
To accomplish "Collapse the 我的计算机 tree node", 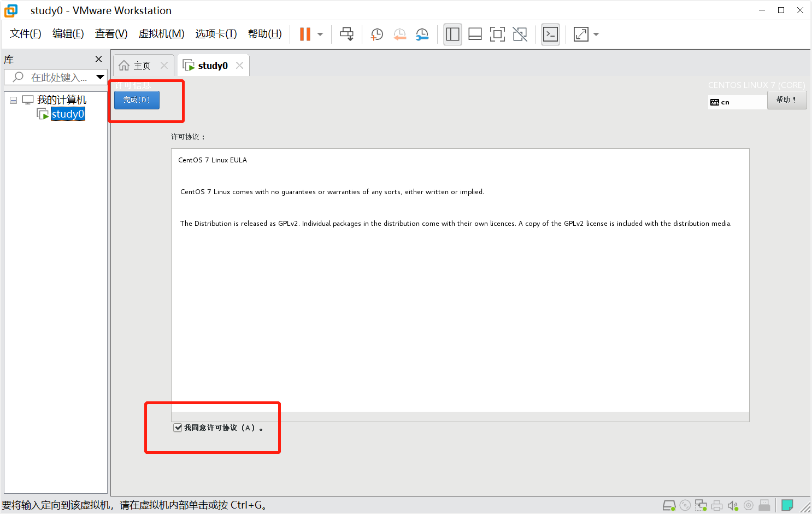I will tap(13, 101).
